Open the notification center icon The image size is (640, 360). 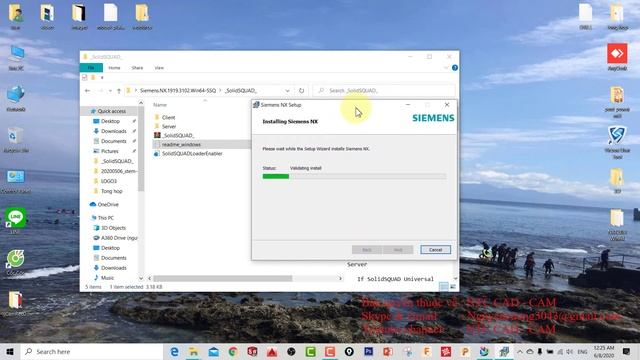[627, 351]
